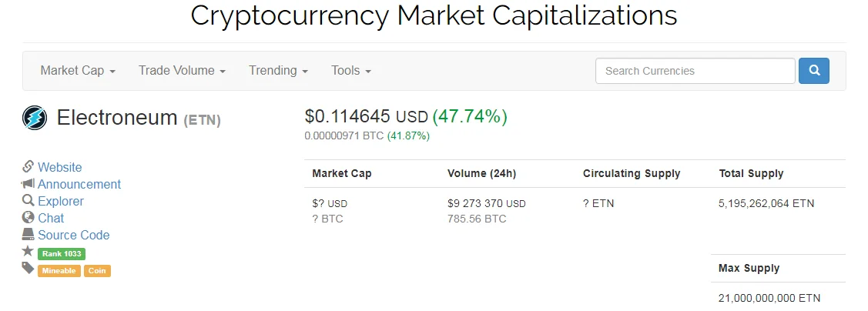Viewport: 868px width, 311px height.
Task: Click the globe icon beside Chat
Action: coord(28,217)
